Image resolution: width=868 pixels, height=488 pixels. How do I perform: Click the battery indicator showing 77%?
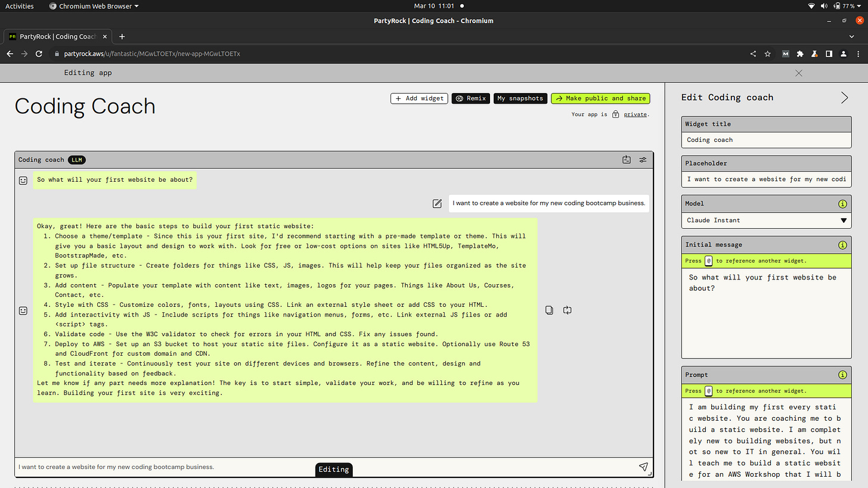tap(844, 6)
